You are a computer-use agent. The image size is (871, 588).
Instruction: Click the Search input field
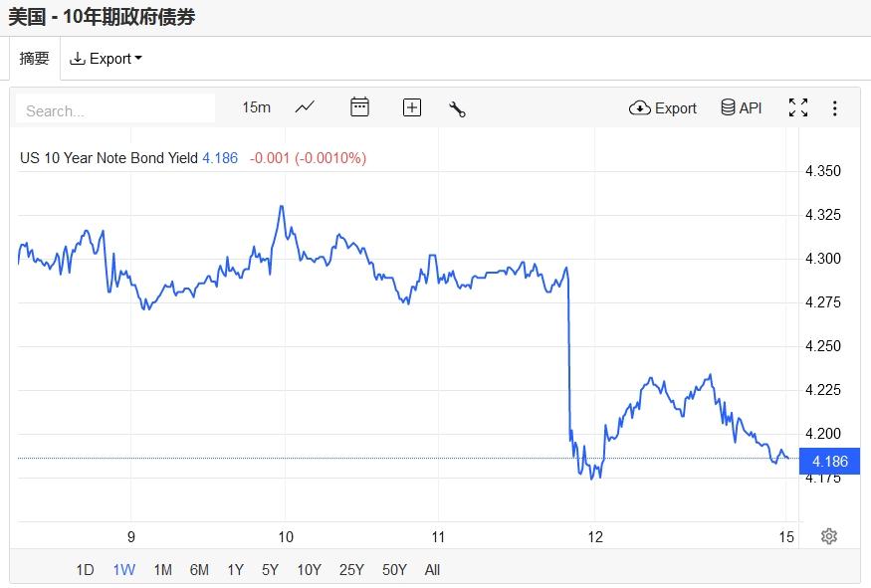pos(115,110)
